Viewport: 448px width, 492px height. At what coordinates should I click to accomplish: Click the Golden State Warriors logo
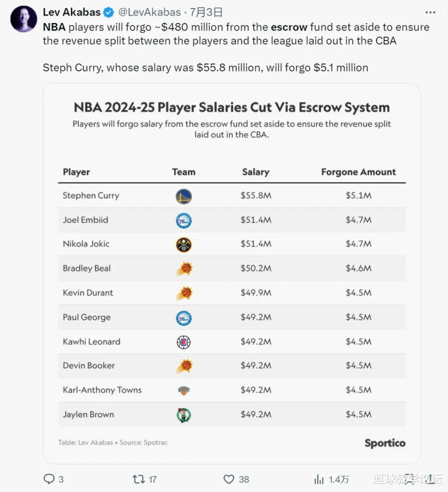click(x=184, y=197)
